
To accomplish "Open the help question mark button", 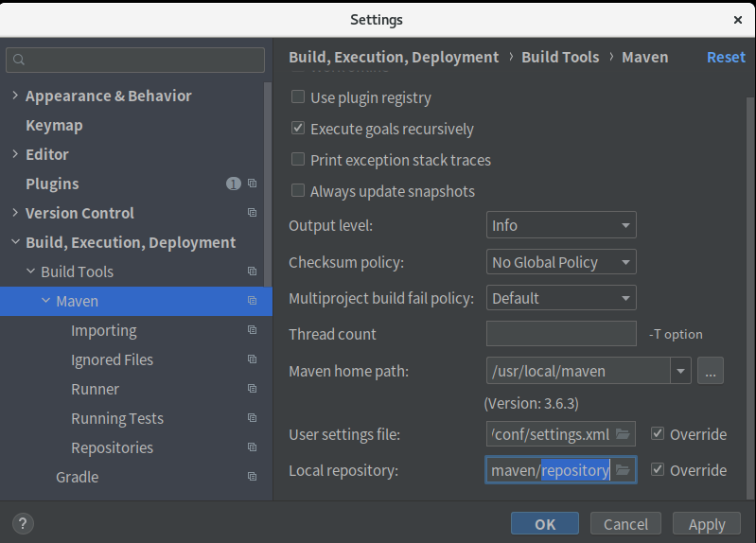I will [23, 524].
